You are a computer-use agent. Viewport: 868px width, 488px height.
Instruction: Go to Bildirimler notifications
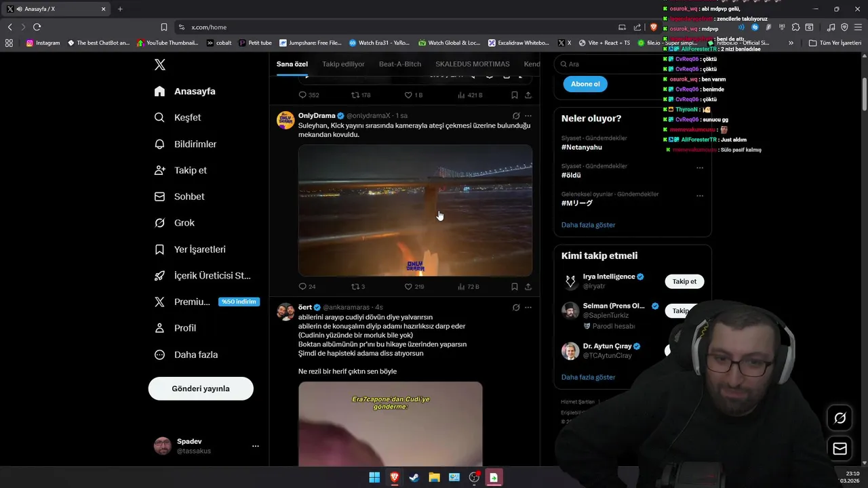185,144
